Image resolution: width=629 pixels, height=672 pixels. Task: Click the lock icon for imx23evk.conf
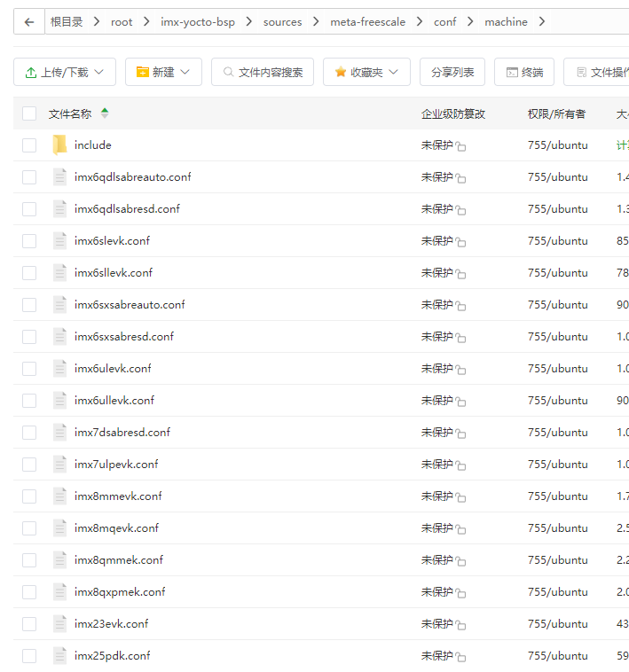click(x=461, y=625)
